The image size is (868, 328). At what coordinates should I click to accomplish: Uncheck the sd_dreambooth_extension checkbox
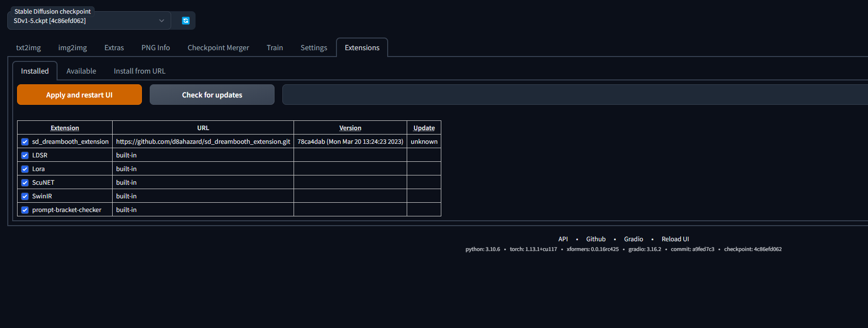click(x=25, y=142)
